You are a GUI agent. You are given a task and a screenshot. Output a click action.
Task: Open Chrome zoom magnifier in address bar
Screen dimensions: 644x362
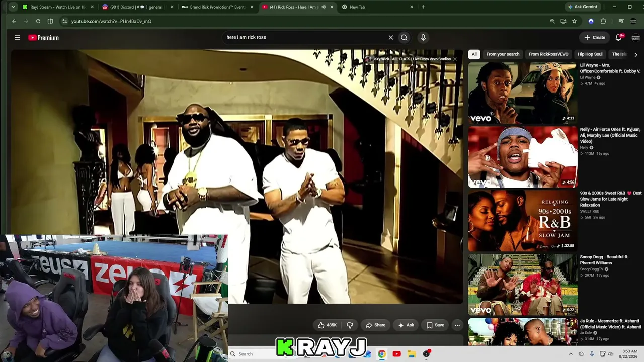(552, 21)
